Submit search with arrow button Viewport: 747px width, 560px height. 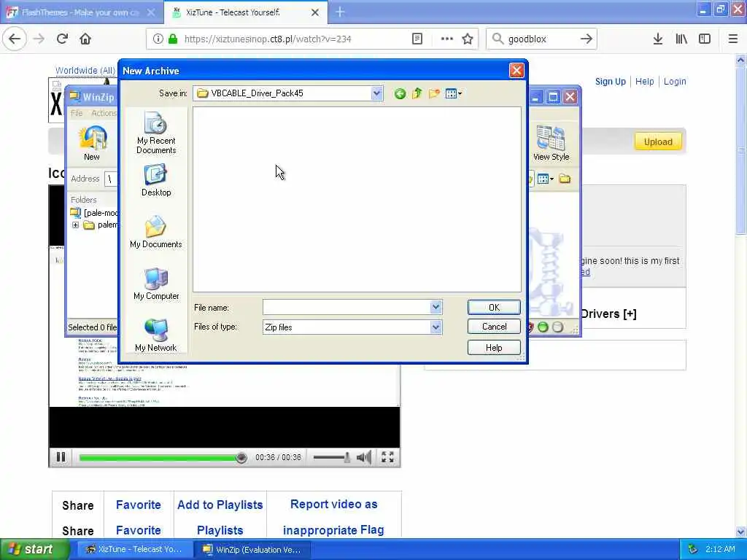click(587, 39)
